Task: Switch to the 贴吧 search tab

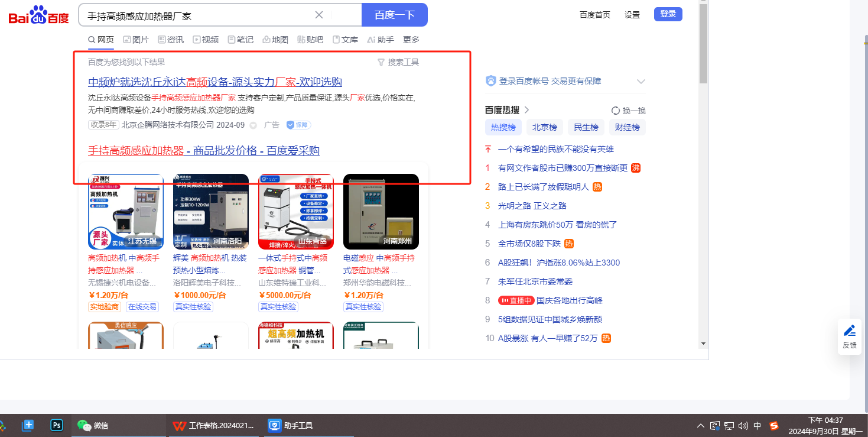Action: coord(310,40)
